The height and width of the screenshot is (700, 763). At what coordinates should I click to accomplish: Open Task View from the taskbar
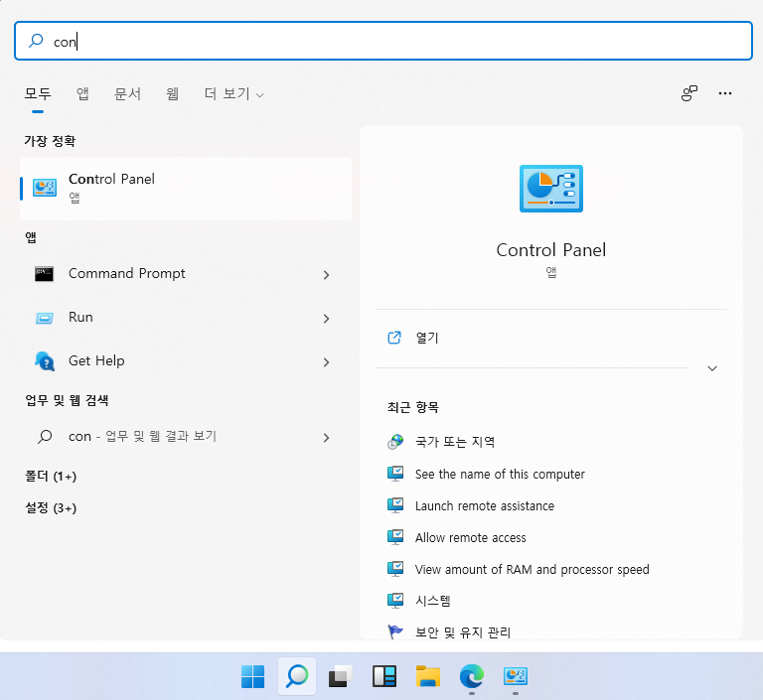pyautogui.click(x=341, y=676)
